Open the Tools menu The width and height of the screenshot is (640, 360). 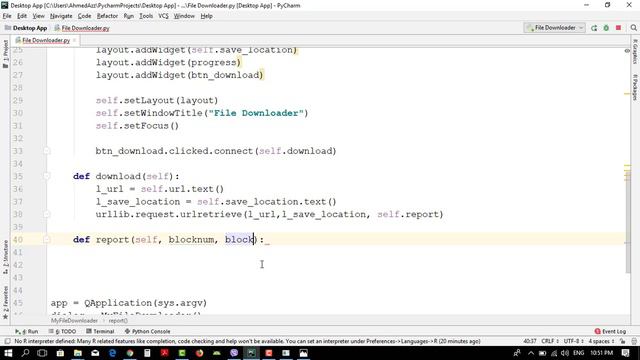146,16
